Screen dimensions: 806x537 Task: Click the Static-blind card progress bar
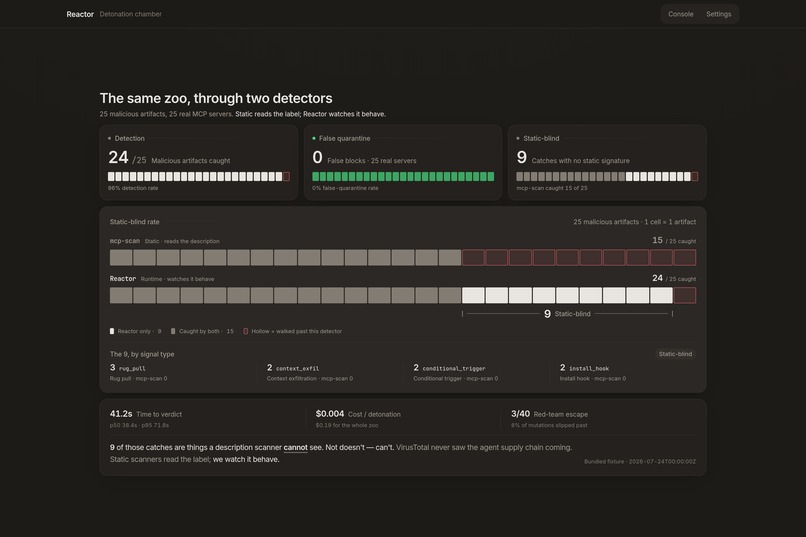tap(607, 177)
